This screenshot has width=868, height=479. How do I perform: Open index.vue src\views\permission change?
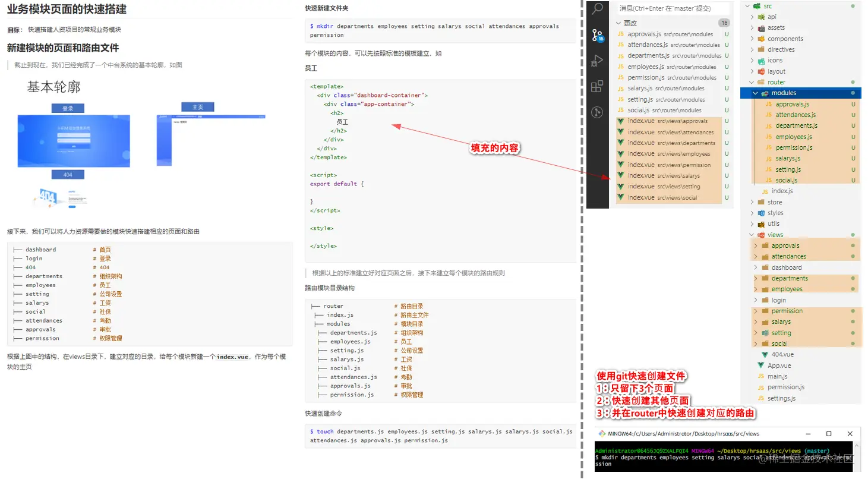[673, 165]
